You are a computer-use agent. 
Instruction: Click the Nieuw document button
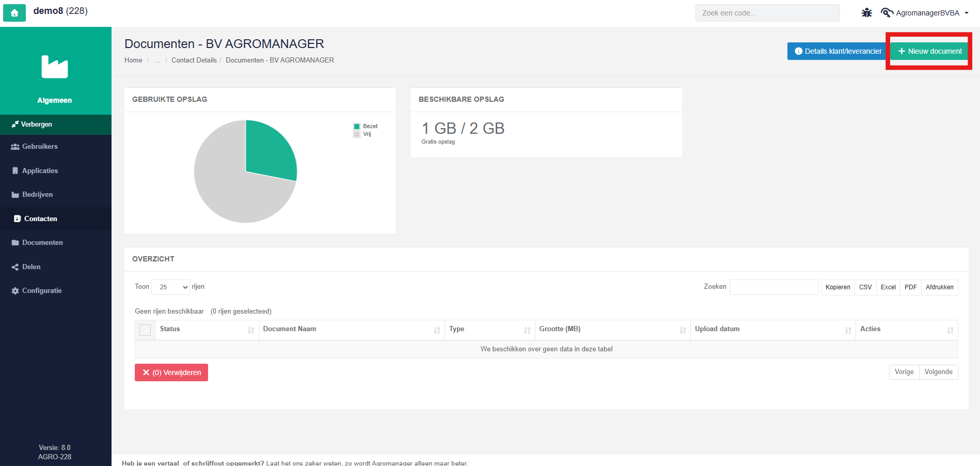(929, 51)
